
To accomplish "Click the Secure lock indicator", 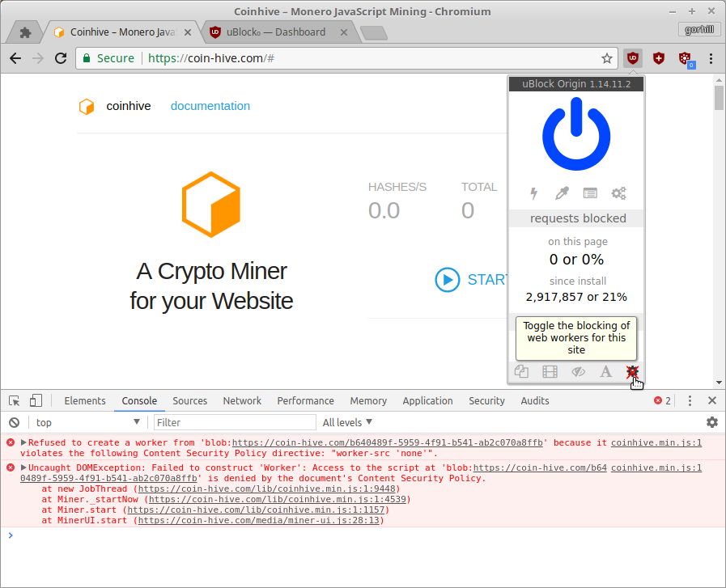I will click(x=108, y=58).
